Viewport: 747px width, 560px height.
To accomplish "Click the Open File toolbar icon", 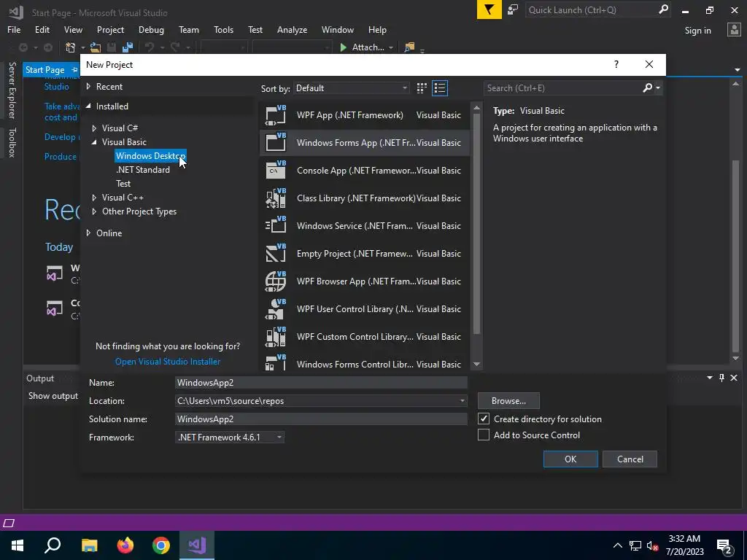I will 96,47.
